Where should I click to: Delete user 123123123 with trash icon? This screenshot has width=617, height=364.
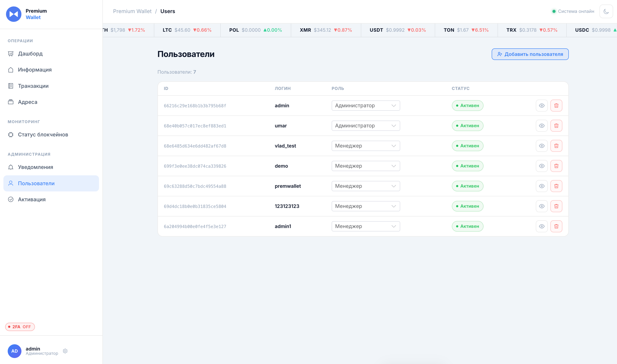pos(556,206)
